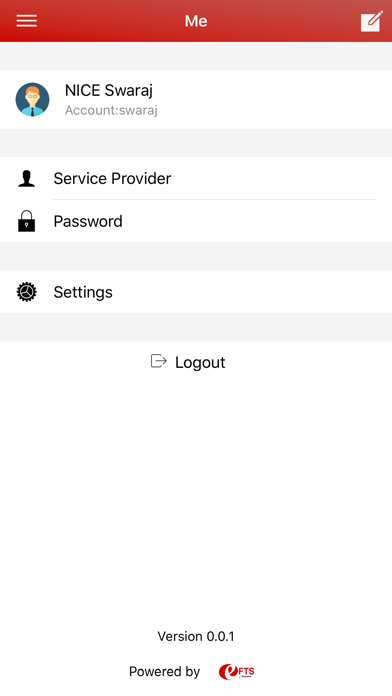Open the hamburger menu
Viewport: 392px width, 696px height.
coord(27,21)
